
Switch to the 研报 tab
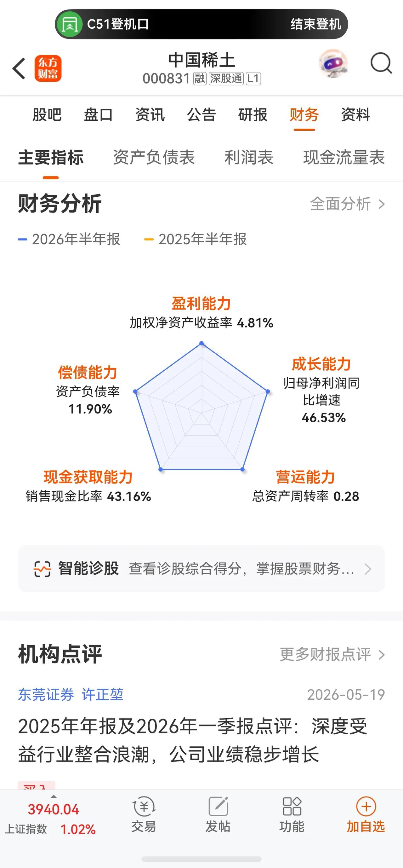[253, 114]
